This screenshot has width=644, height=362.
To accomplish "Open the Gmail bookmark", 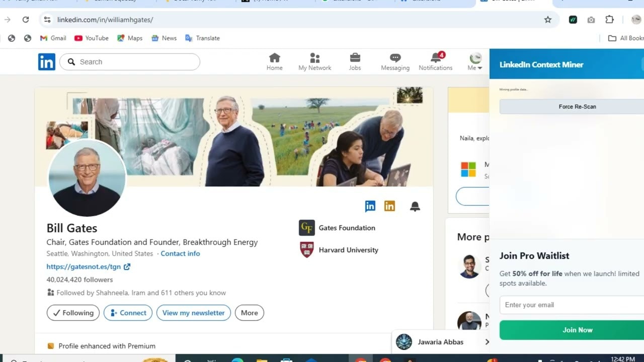I will [53, 38].
